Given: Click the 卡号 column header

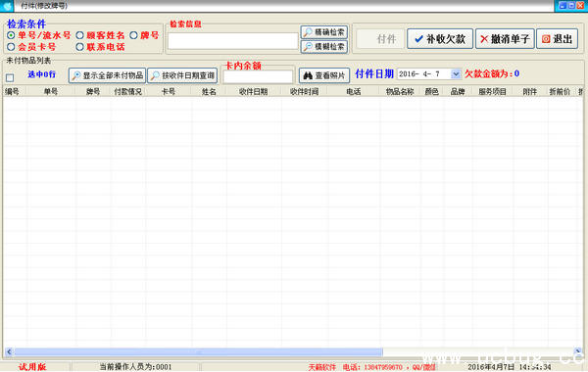Looking at the screenshot, I should click(x=169, y=91).
